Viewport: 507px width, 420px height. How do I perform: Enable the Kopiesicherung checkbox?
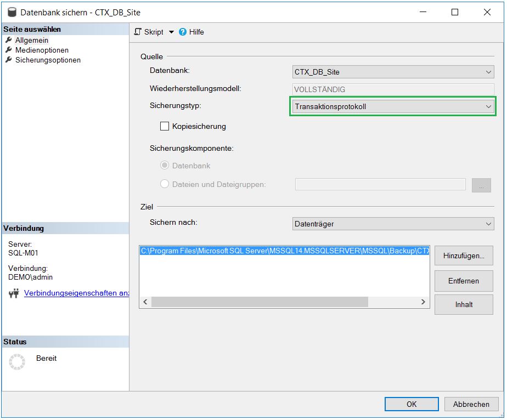click(165, 126)
